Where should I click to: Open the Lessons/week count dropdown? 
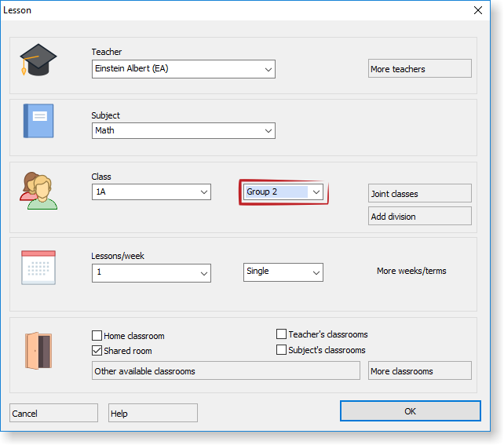[x=203, y=272]
